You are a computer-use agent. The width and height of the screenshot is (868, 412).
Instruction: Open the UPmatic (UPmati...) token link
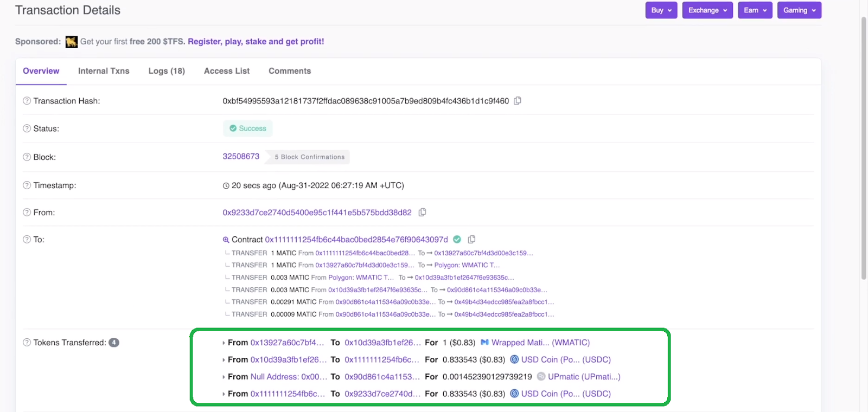tap(584, 377)
